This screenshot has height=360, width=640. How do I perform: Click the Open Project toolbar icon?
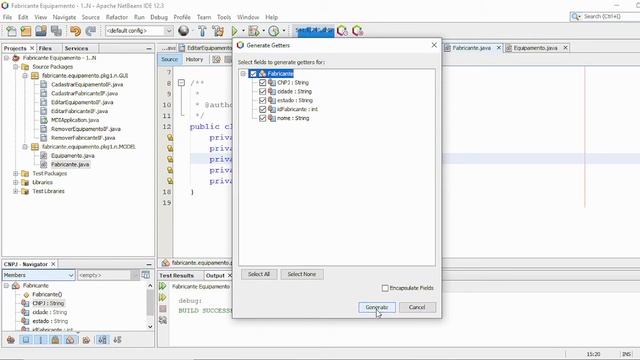(41, 31)
